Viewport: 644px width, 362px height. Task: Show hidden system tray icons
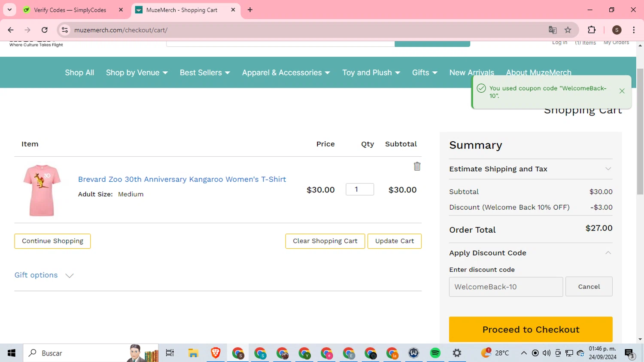(x=524, y=353)
